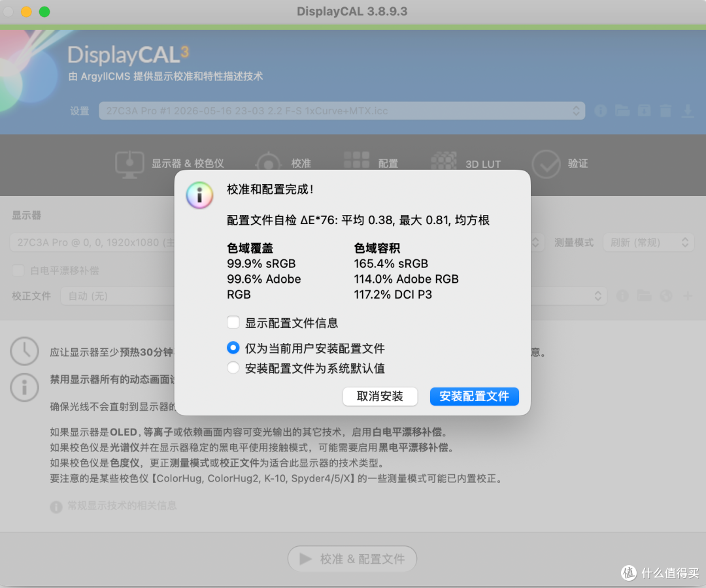706x588 pixels.
Task: Click the yellow minimize window button
Action: [27, 12]
